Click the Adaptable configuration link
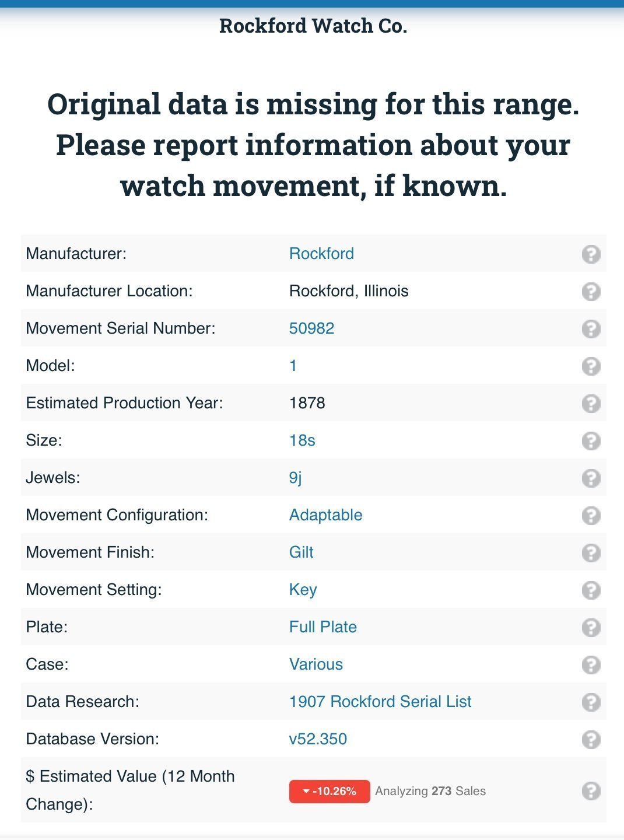This screenshot has width=624, height=840. click(325, 515)
